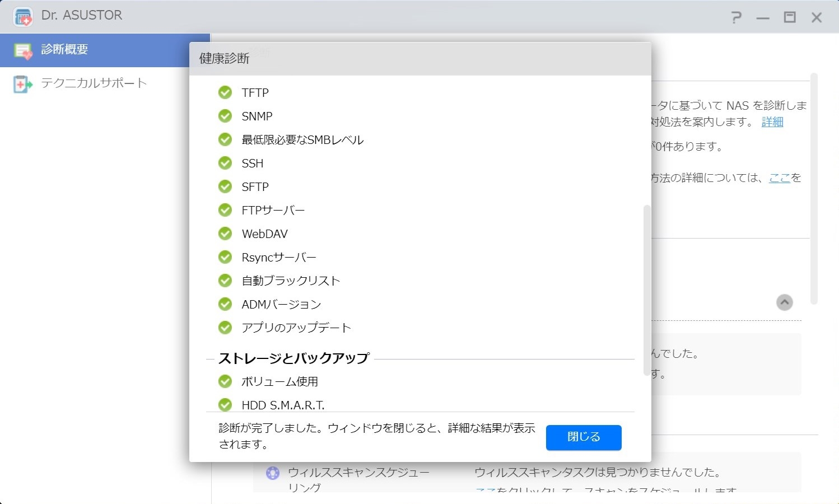
Task: Click the Dr. ASUSTOR app logo icon
Action: pyautogui.click(x=23, y=17)
